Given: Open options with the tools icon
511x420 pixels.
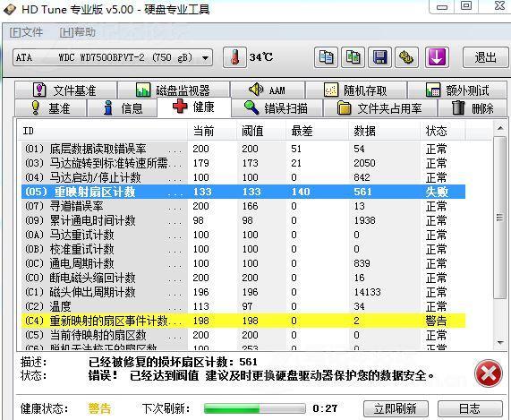Looking at the screenshot, I should pyautogui.click(x=406, y=57).
